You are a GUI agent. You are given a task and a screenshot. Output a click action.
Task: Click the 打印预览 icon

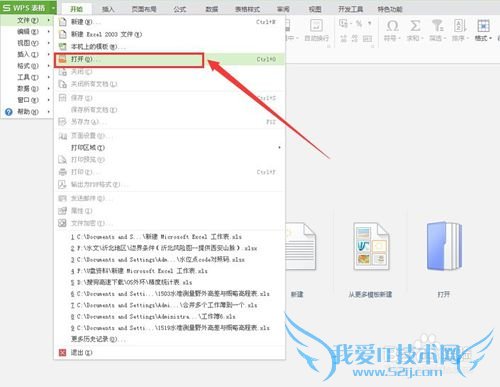pos(63,160)
